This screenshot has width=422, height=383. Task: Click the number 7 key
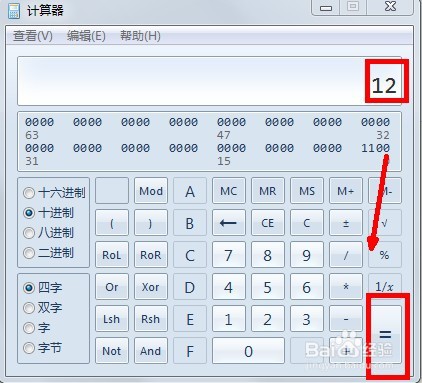[229, 255]
